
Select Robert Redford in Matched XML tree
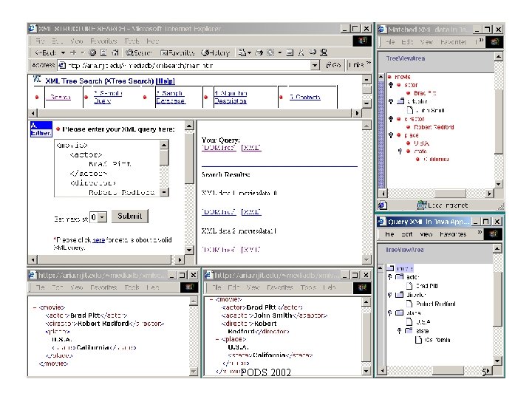434,127
